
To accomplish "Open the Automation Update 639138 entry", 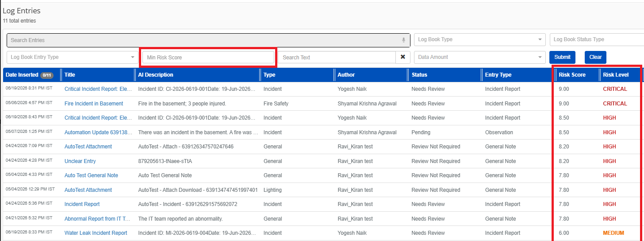I will point(99,132).
